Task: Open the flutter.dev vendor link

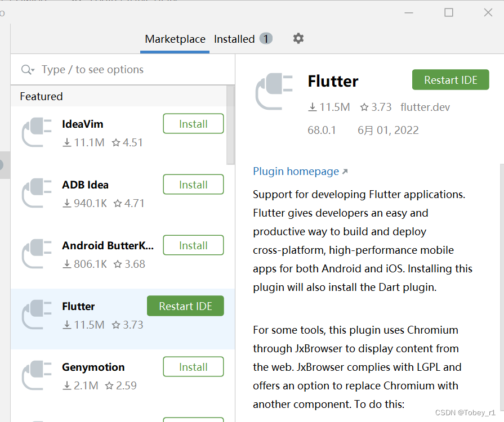Action: (x=425, y=107)
